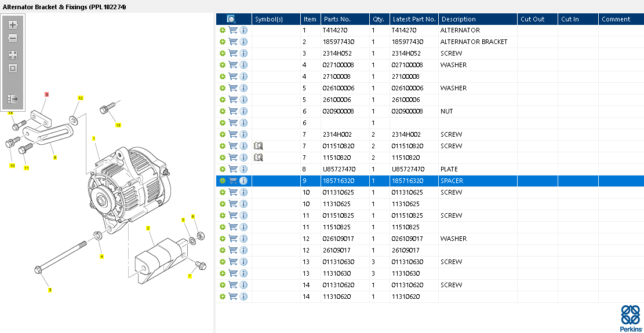Click the Latest Part No. column header

point(414,19)
